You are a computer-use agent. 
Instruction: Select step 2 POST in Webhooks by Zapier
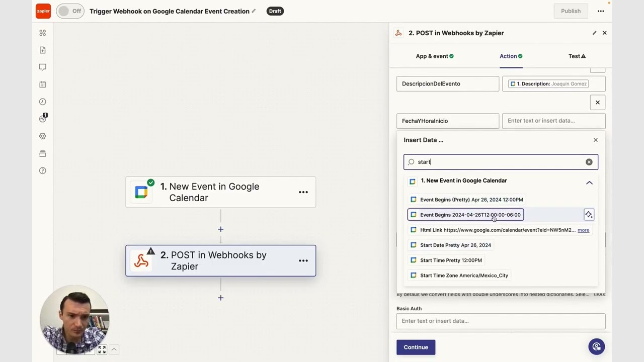(x=221, y=260)
